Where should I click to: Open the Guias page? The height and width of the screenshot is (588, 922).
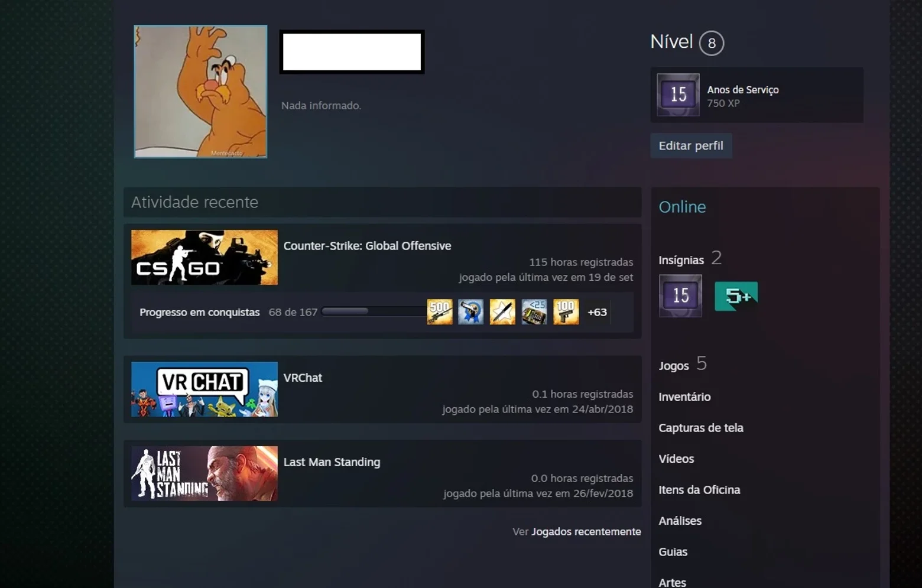click(x=673, y=552)
